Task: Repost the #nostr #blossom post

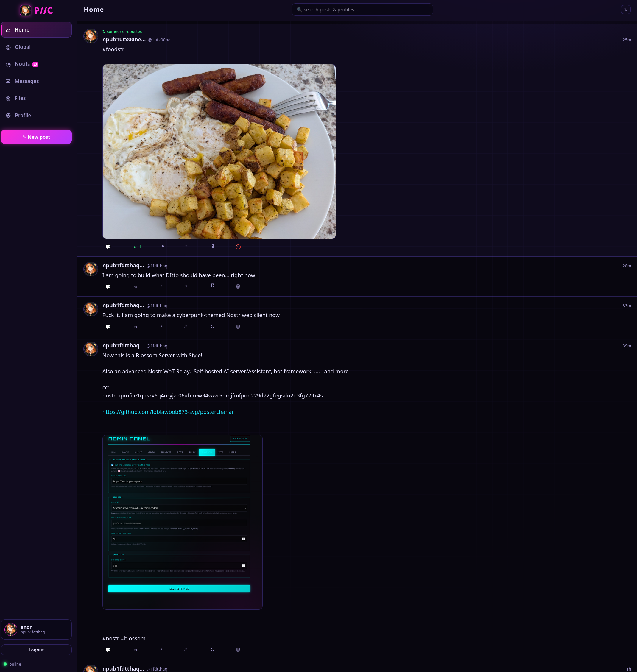Action: click(136, 650)
